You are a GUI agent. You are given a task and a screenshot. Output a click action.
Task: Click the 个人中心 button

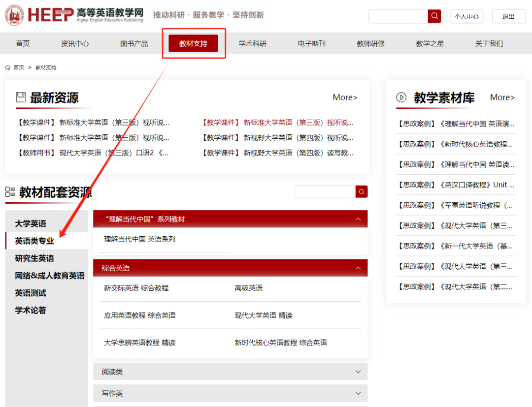point(466,16)
